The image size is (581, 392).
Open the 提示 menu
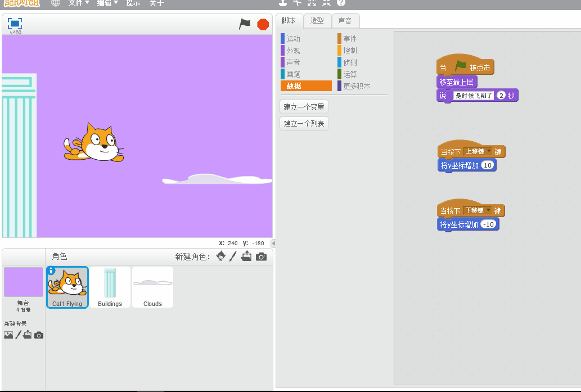tap(133, 3)
